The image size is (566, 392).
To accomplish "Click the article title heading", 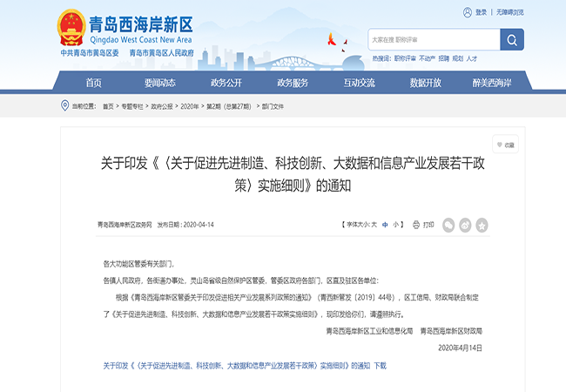I will 293,174.
